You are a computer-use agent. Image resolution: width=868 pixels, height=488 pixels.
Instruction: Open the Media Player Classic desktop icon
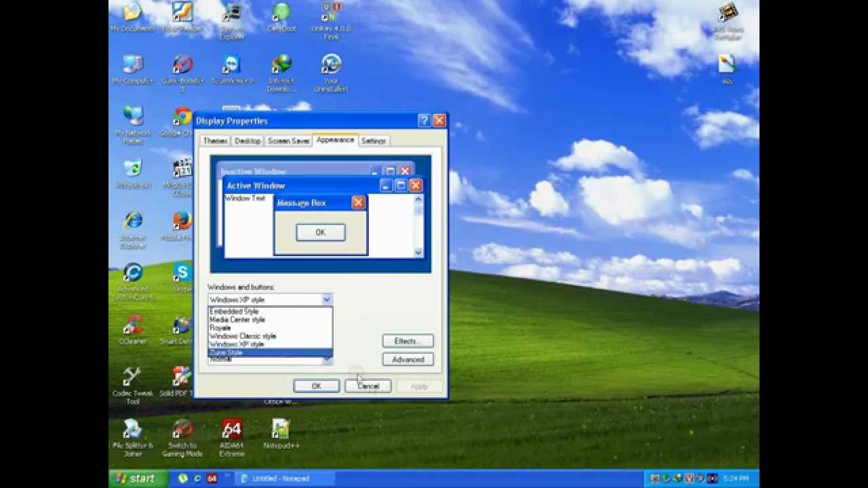(180, 178)
